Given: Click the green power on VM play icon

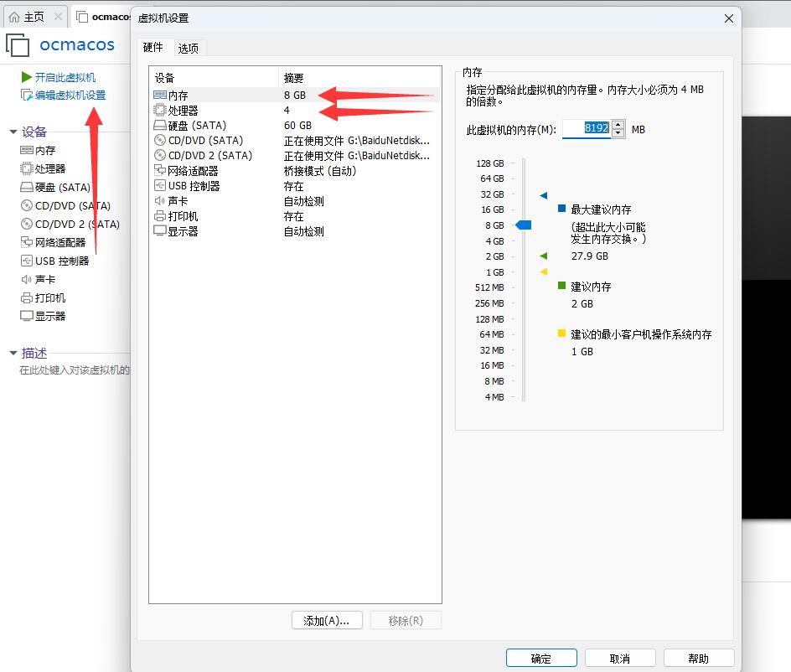Looking at the screenshot, I should 27,77.
